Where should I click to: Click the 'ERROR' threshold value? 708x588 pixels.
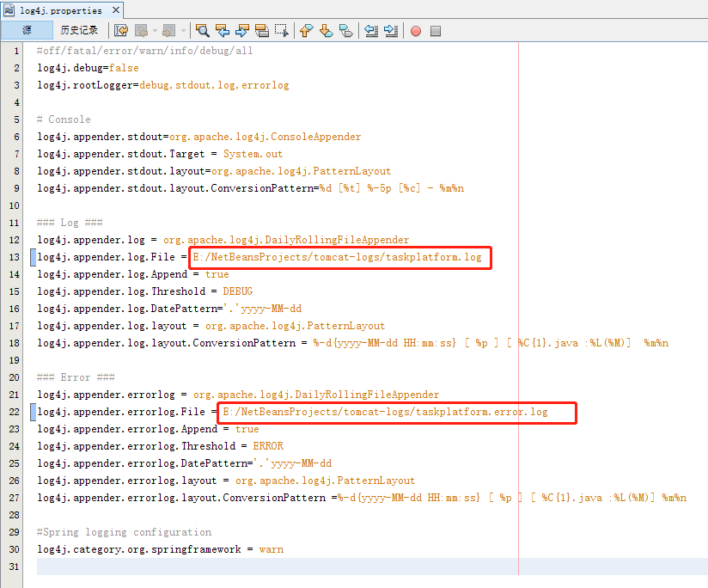pyautogui.click(x=268, y=446)
